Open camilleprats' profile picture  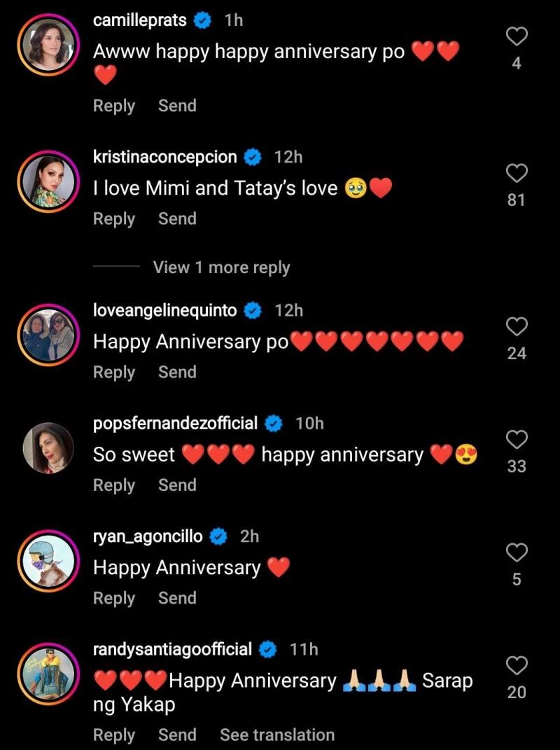coord(48,43)
